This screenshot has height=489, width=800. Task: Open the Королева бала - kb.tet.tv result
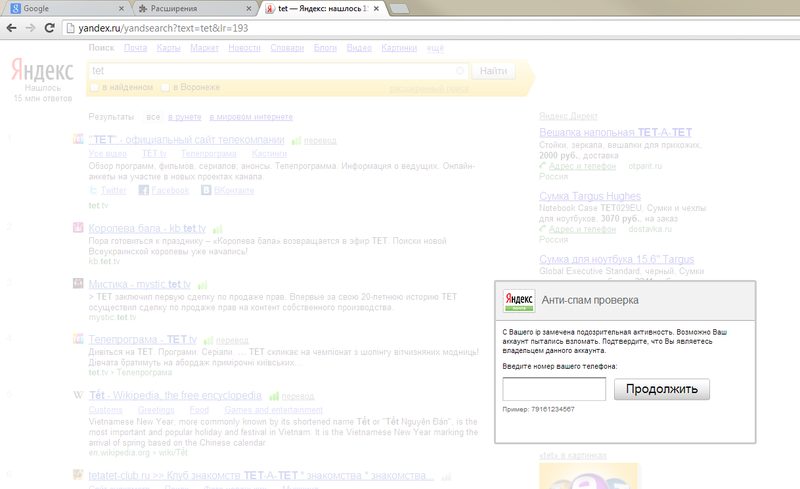tap(147, 228)
